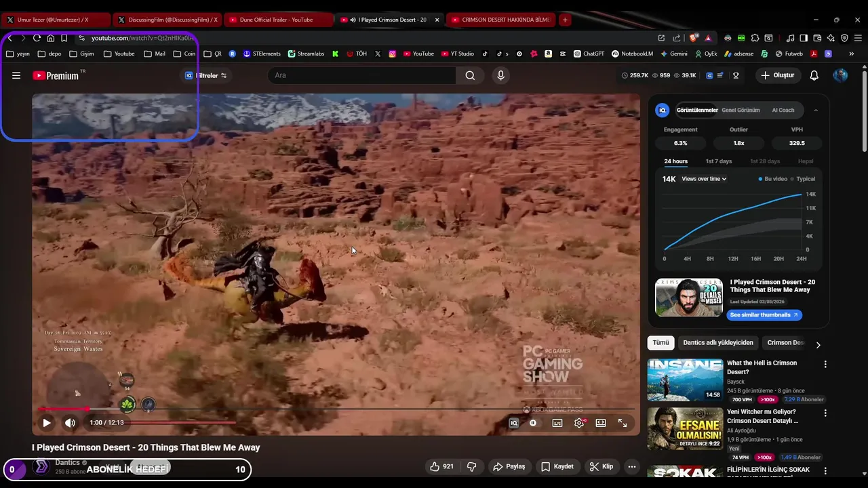Open more actions ellipsis below video
Viewport: 868px width, 488px height.
632,466
